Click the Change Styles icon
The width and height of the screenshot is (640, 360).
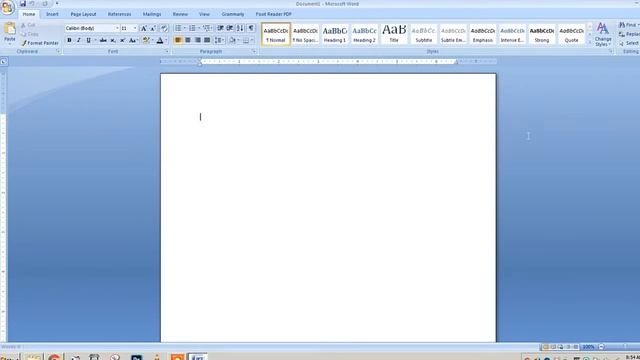pos(603,34)
